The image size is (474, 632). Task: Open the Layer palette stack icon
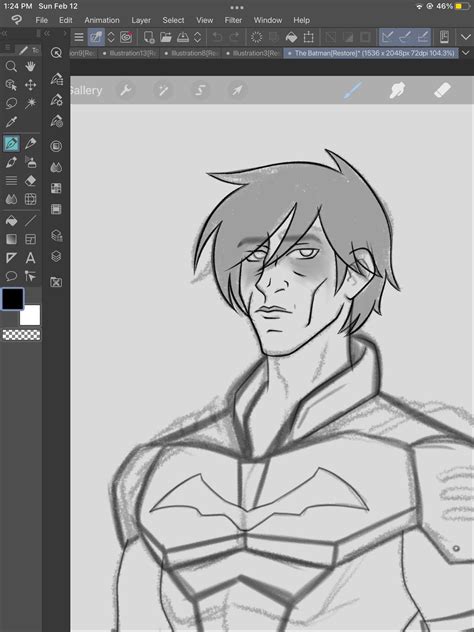[x=56, y=256]
